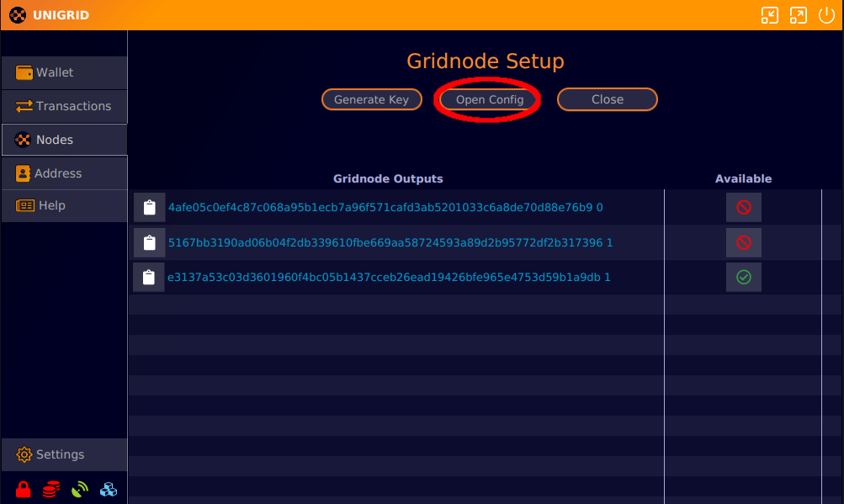The height and width of the screenshot is (504, 844).
Task: Select the gridnode output text e3137a53c03d3601…
Action: click(389, 278)
